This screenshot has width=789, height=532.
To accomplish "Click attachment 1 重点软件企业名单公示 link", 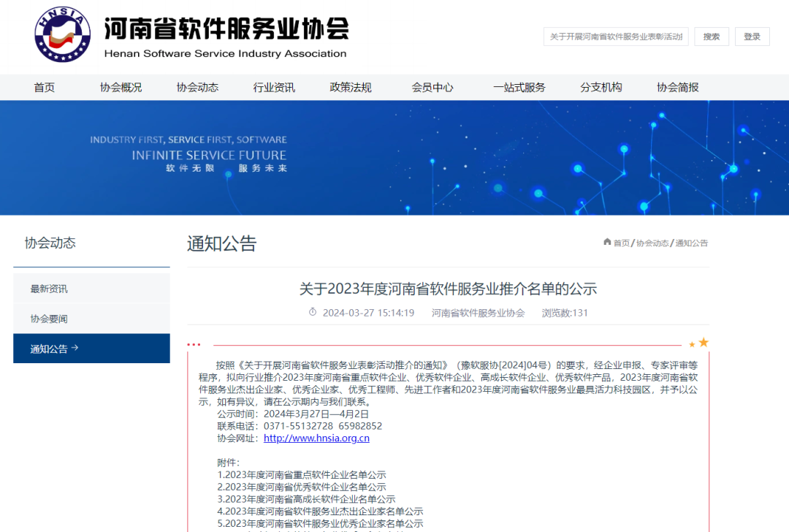I will tap(302, 475).
